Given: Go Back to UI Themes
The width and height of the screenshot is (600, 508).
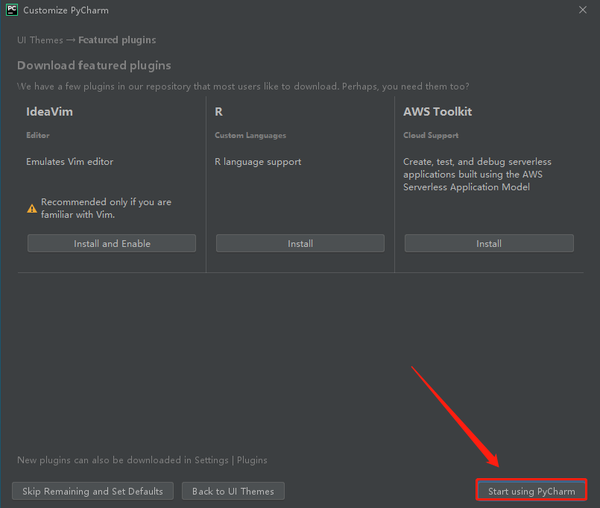Looking at the screenshot, I should click(233, 491).
